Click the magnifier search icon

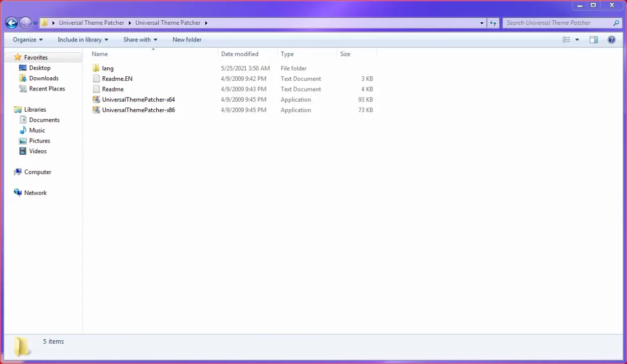tap(616, 23)
